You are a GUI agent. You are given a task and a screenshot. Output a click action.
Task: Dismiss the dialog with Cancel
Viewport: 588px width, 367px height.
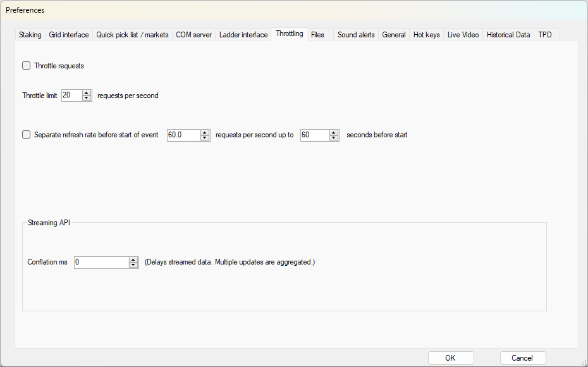tap(523, 358)
